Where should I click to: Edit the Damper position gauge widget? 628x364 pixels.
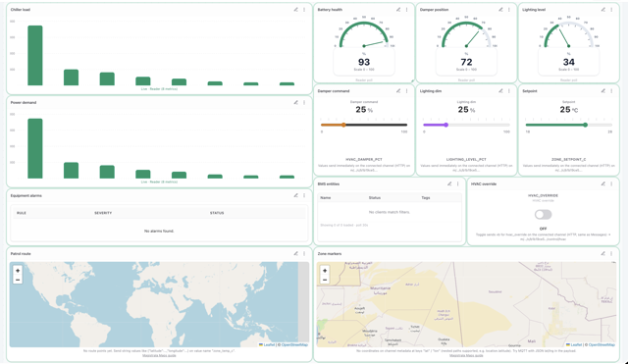coord(500,10)
